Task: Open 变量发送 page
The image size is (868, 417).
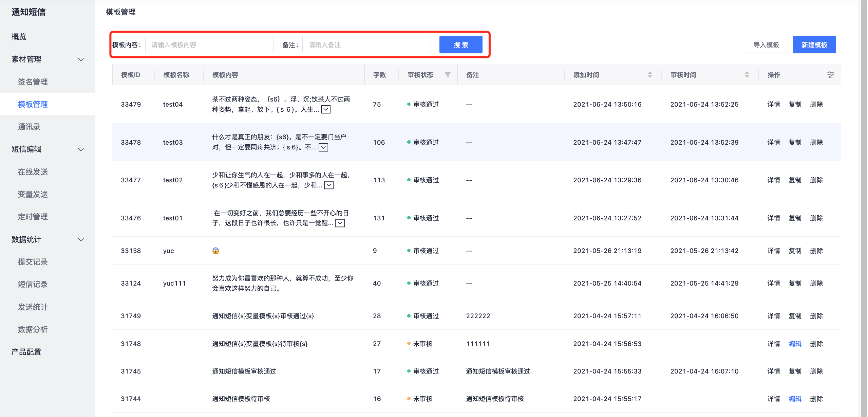Action: point(33,194)
